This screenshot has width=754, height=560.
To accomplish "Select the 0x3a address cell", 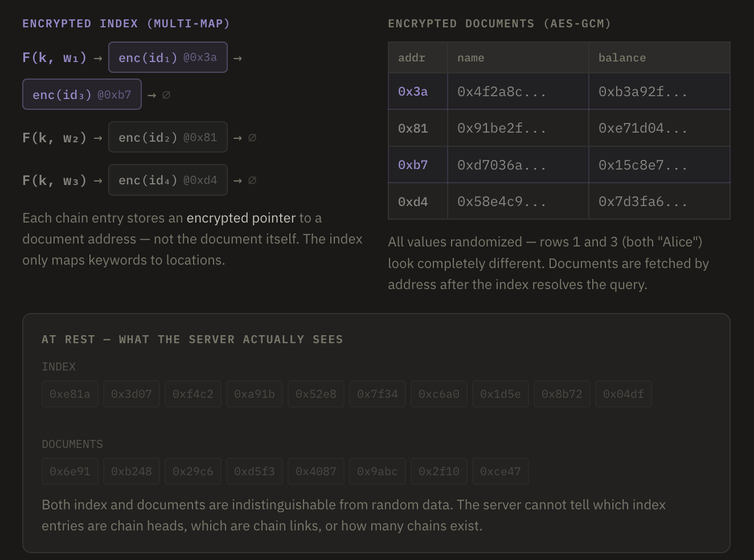I will (413, 92).
